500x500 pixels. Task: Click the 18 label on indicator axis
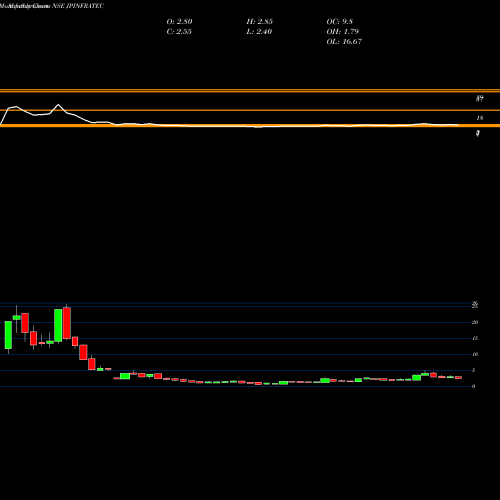(x=480, y=118)
